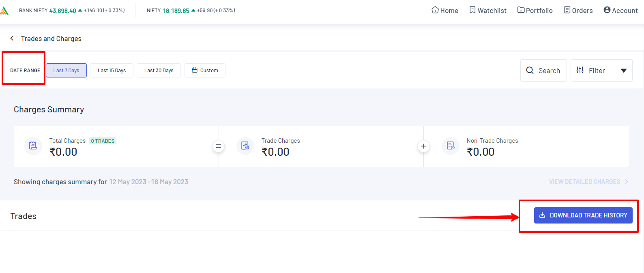This screenshot has height=273, width=644.
Task: Choose the Last 30 Days range
Action: tap(159, 71)
